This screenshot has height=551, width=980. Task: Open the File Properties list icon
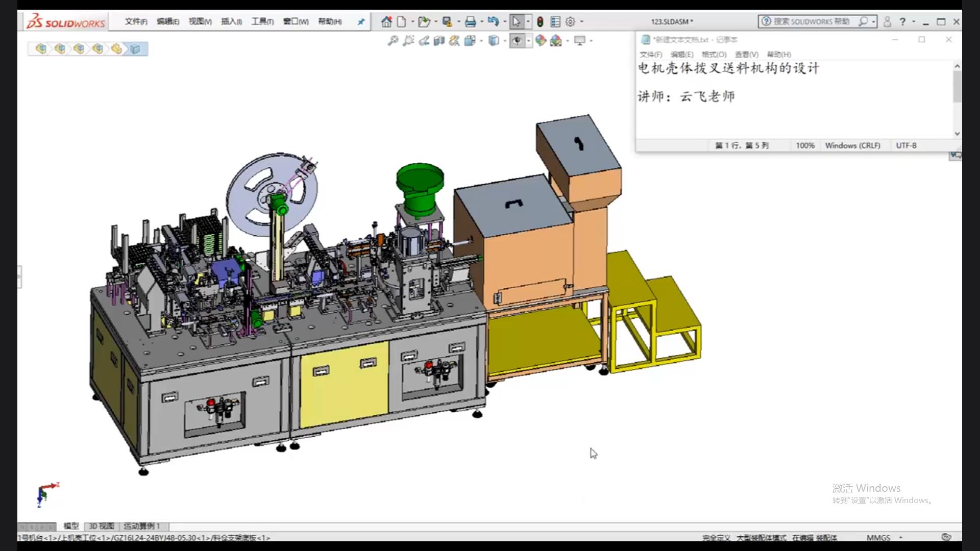[555, 21]
